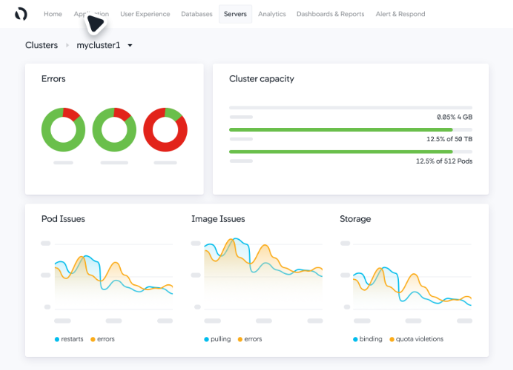This screenshot has height=370, width=513.
Task: Toggle the errors legend in Pod Issues
Action: [x=103, y=339]
